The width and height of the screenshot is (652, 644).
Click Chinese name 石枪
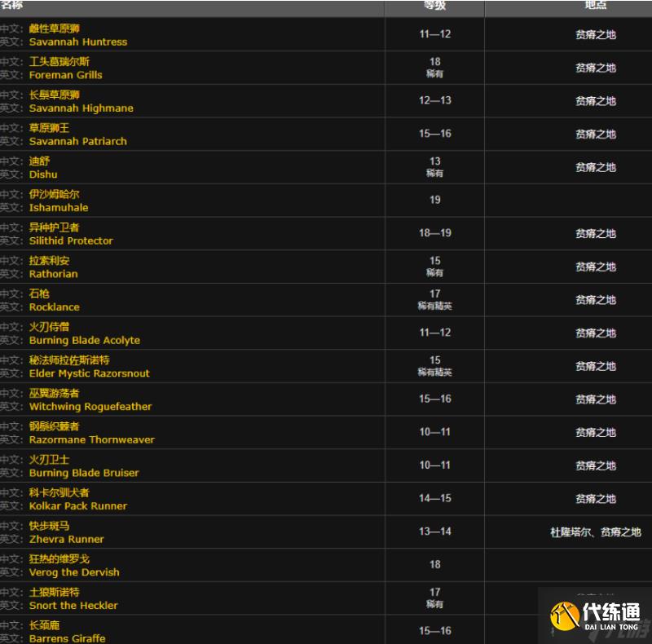tap(39, 293)
